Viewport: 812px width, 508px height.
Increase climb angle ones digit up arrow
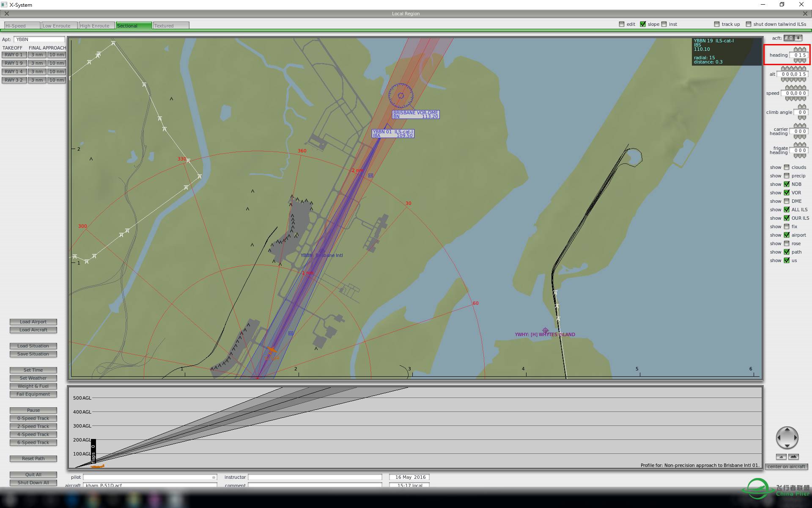(x=804, y=107)
